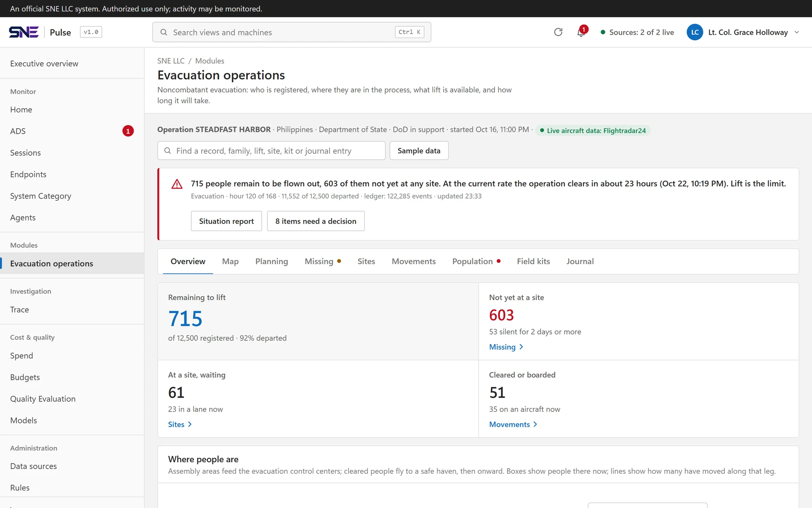812x508 pixels.
Task: Follow the Movements link under 51
Action: pos(513,424)
